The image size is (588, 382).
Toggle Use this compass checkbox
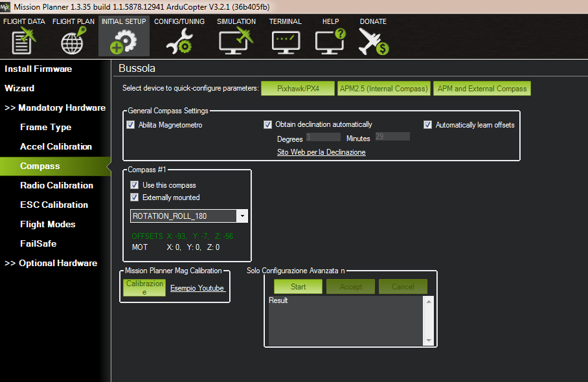coord(134,185)
